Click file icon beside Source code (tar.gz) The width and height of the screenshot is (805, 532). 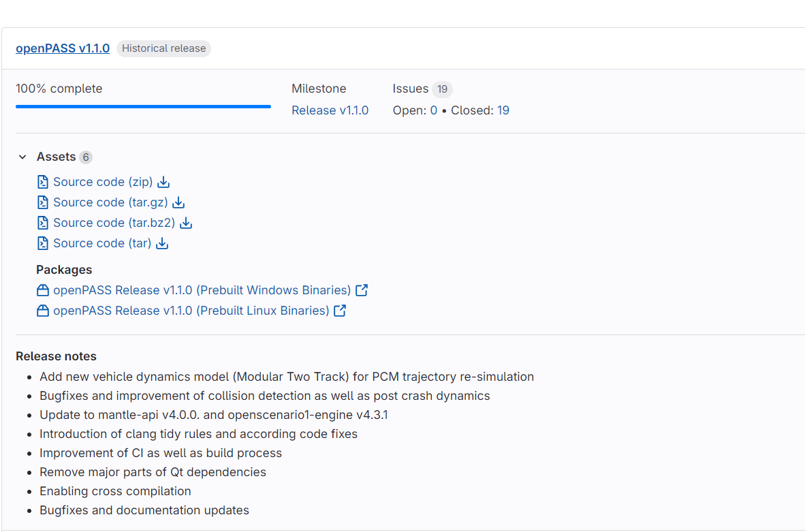(43, 202)
